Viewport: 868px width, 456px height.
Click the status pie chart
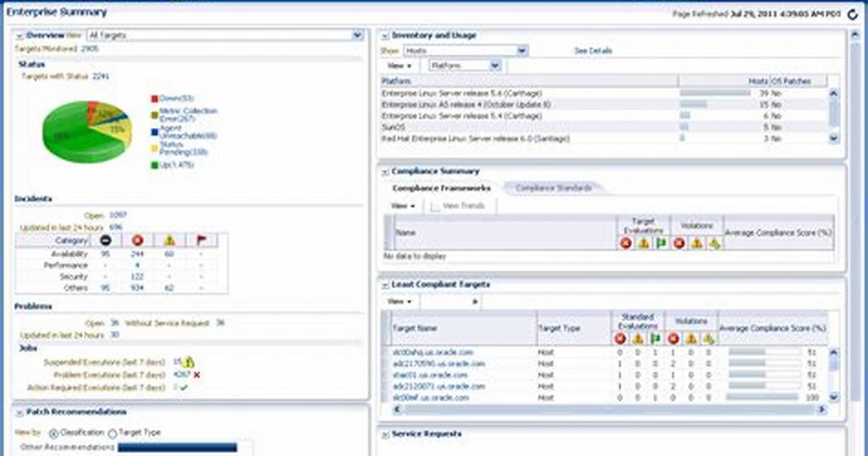pos(87,132)
